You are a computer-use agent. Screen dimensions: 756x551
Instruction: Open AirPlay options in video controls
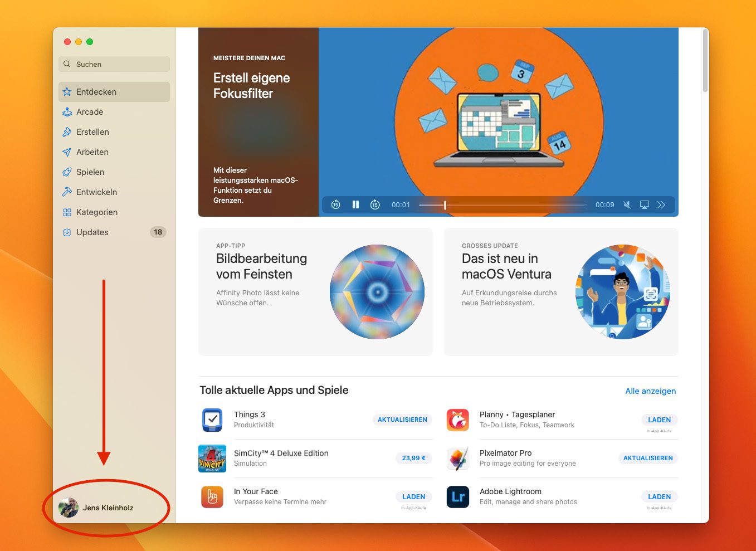[x=644, y=205]
